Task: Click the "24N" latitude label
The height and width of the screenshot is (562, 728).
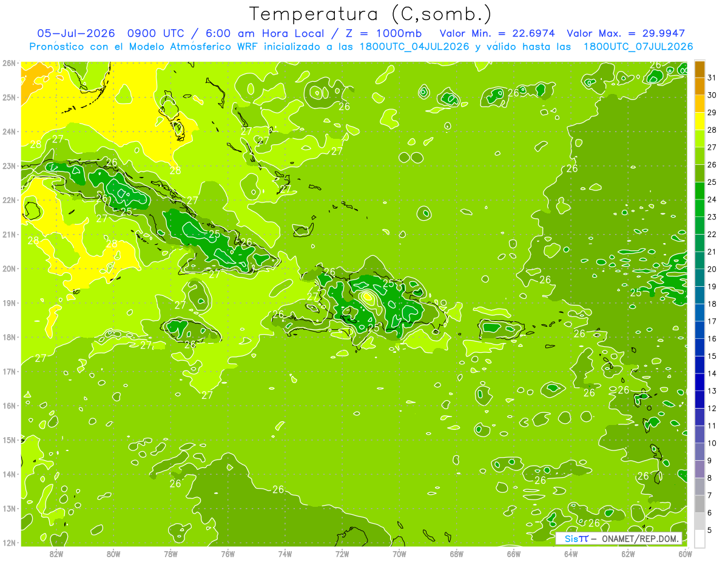Action: click(9, 132)
